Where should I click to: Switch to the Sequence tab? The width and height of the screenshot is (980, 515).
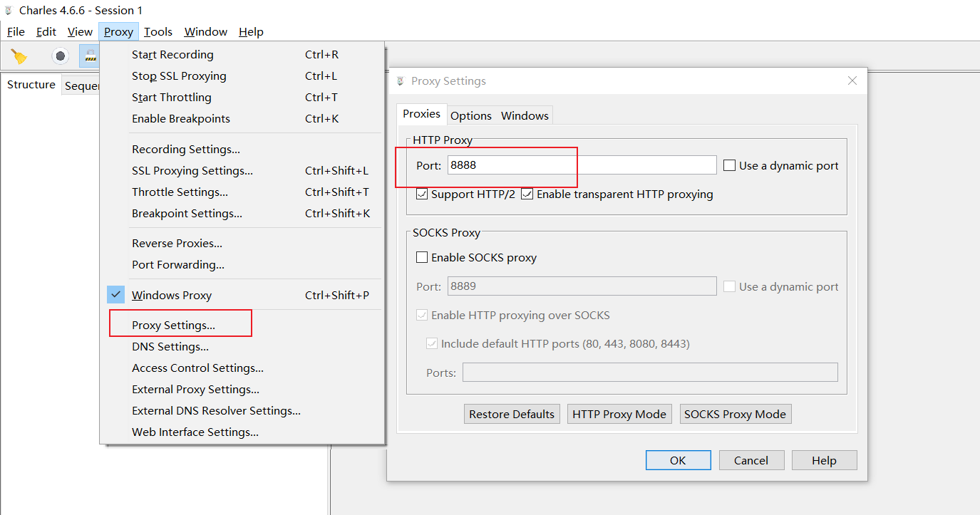[x=81, y=86]
